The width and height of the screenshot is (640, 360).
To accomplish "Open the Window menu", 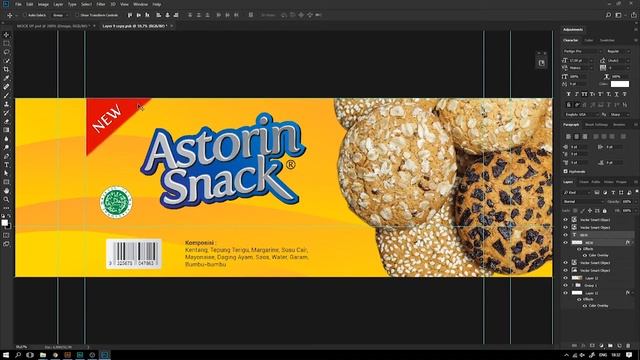I will pyautogui.click(x=140, y=4).
